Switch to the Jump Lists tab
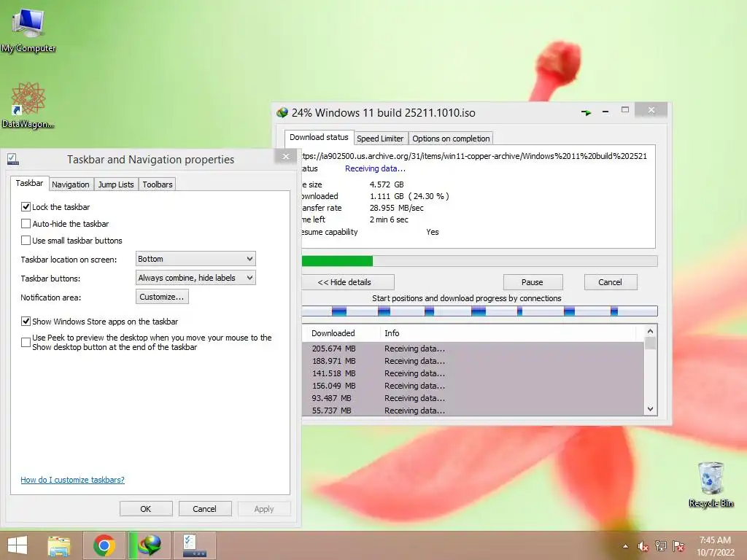This screenshot has width=747, height=560. coord(116,184)
